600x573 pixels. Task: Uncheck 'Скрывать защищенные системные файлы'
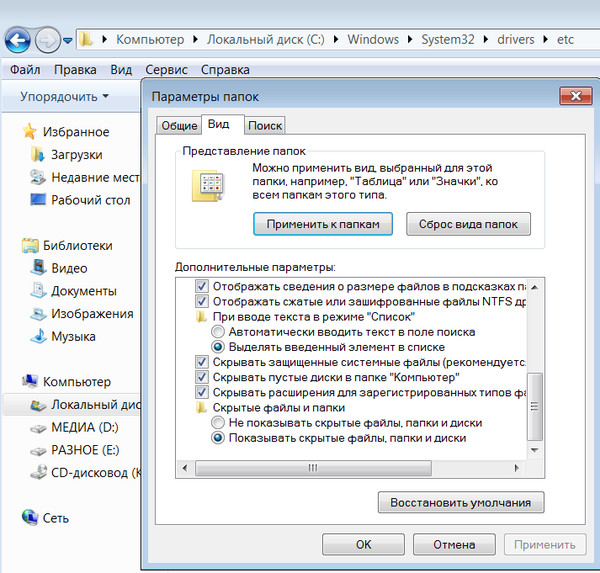coord(202,362)
